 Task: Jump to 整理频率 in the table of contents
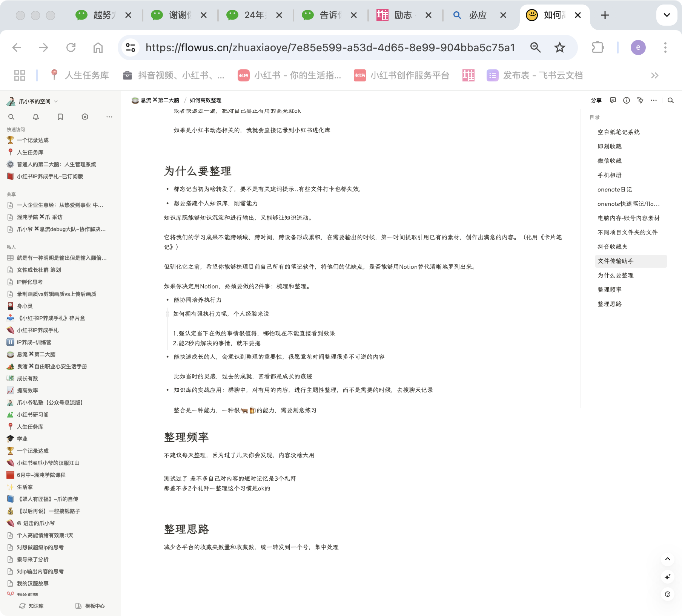click(x=610, y=290)
